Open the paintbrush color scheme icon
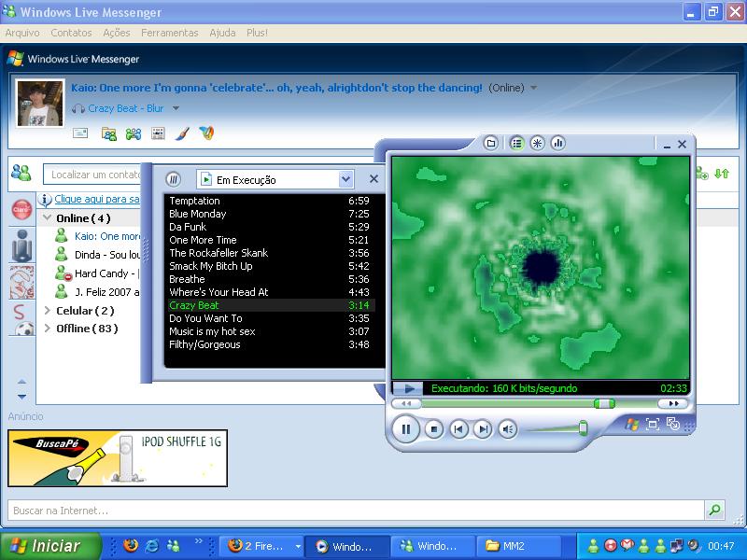The height and width of the screenshot is (560, 747). pos(182,133)
